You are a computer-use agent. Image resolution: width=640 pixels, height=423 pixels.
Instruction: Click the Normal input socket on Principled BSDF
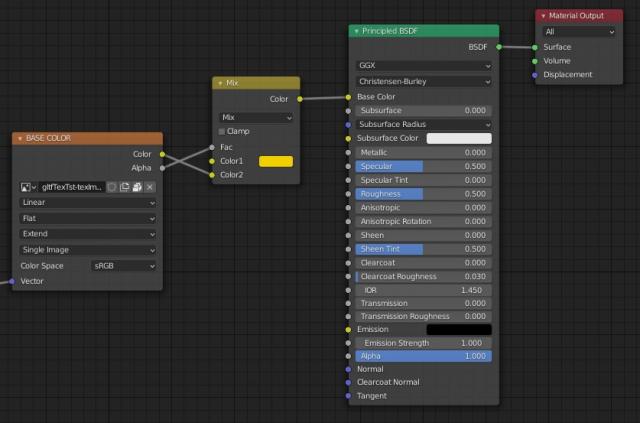click(x=348, y=369)
